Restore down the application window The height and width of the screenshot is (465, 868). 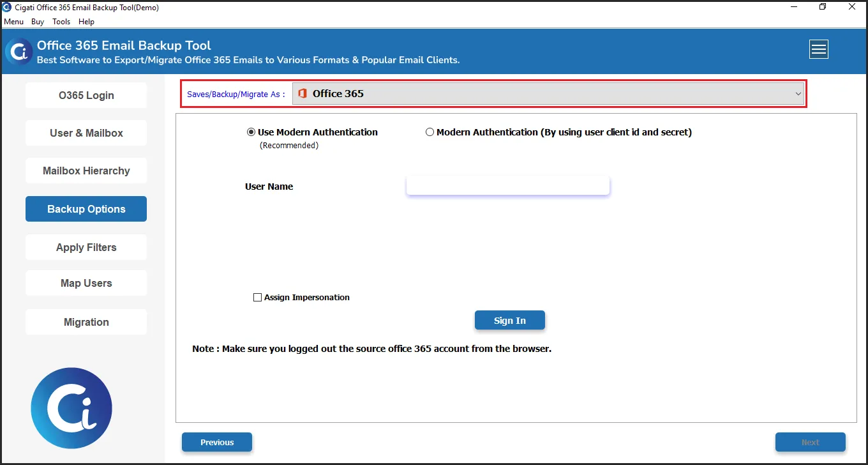[x=823, y=7]
